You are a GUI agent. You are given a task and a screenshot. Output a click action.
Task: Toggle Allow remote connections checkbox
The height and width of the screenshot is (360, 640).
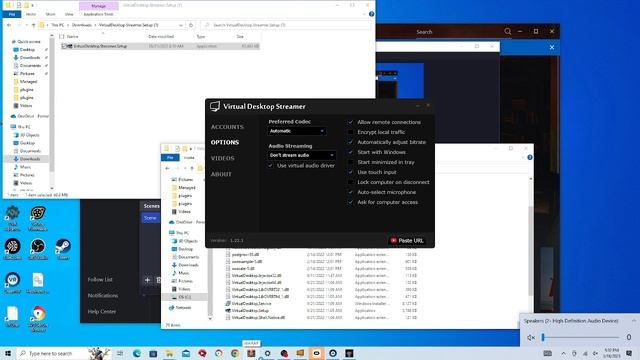pyautogui.click(x=350, y=122)
